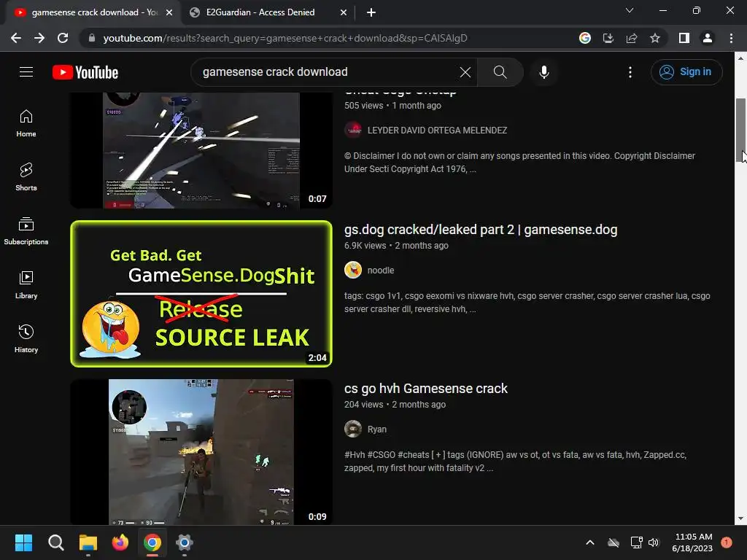Open the 0:09 cs go gameplay thumbnail
The width and height of the screenshot is (747, 560).
click(201, 452)
